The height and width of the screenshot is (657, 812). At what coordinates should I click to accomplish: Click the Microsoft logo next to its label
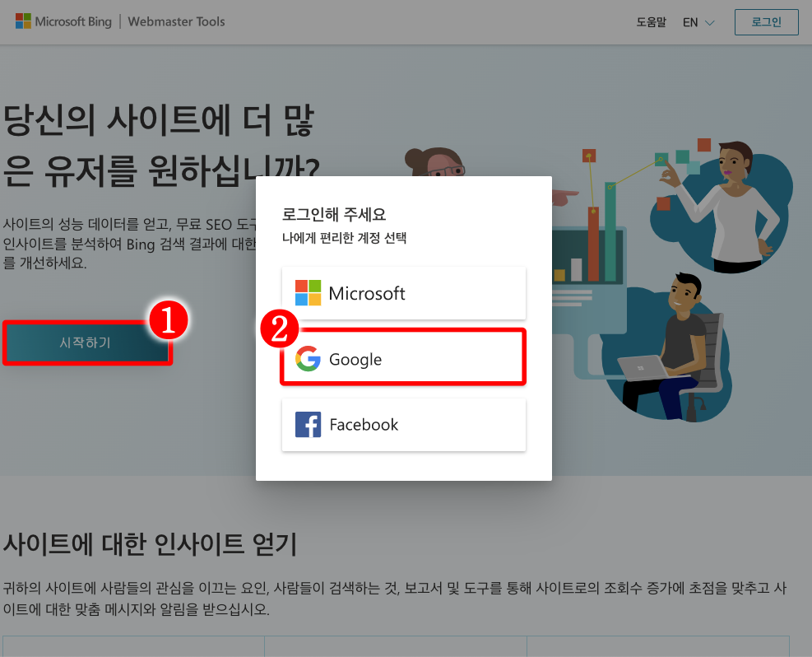pos(308,293)
